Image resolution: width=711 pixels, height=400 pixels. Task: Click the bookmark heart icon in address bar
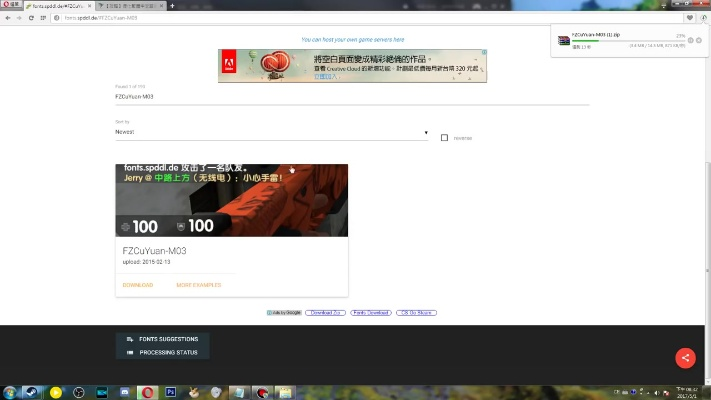689,18
